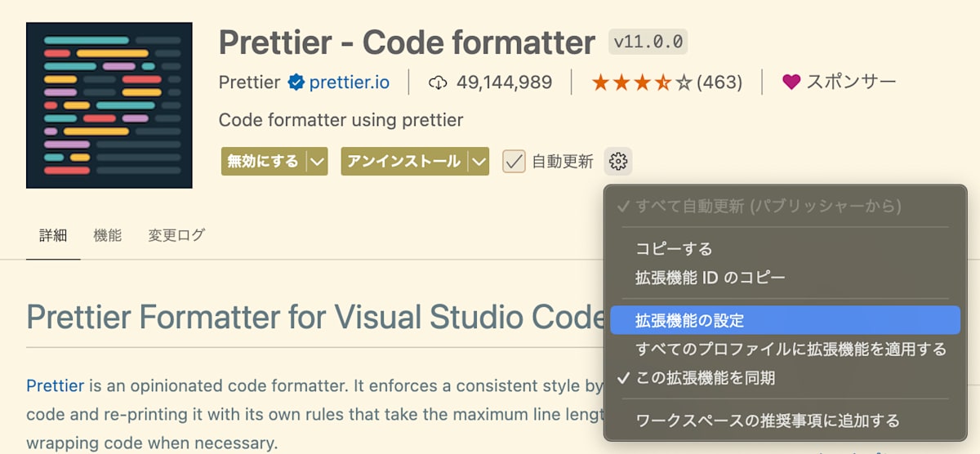Image resolution: width=980 pixels, height=454 pixels.
Task: Choose 拡張機能の設定 in the menu
Action: [x=785, y=320]
